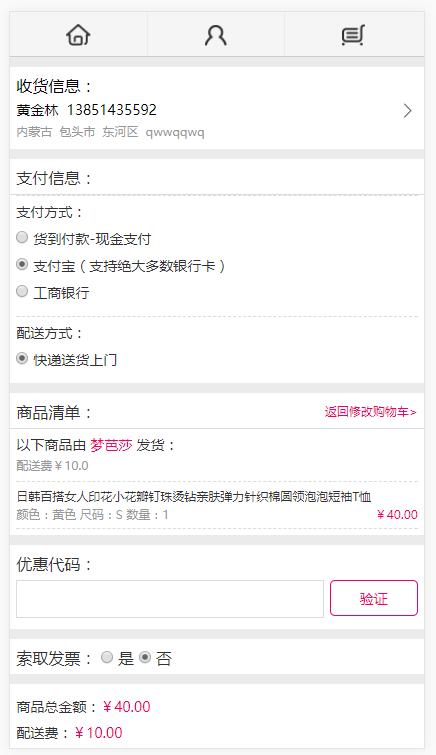
Task: Choose 是 for invoice request
Action: pos(107,657)
